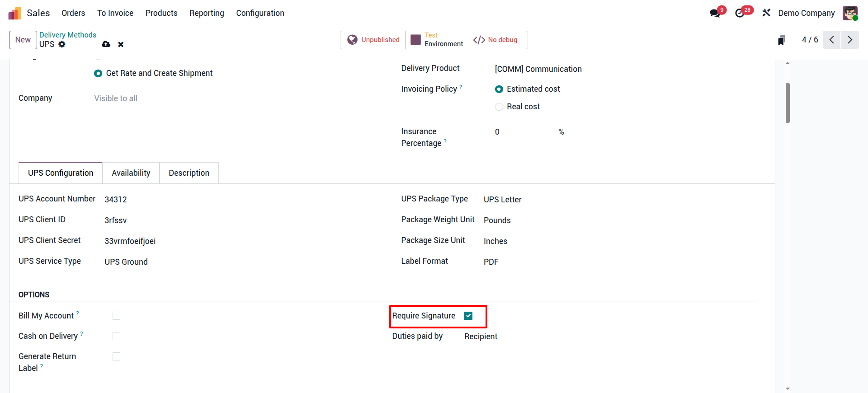The image size is (868, 393).
Task: Open the activities clock icon
Action: coord(740,13)
